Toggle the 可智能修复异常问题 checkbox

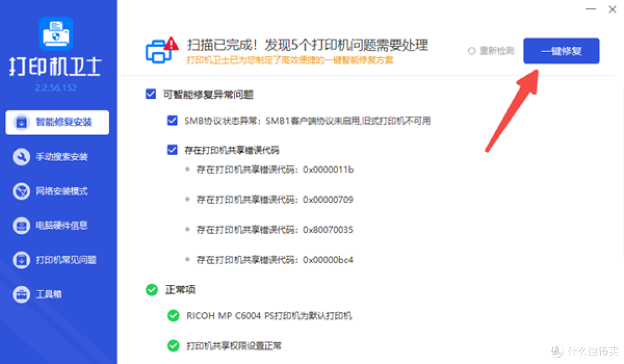(x=151, y=94)
